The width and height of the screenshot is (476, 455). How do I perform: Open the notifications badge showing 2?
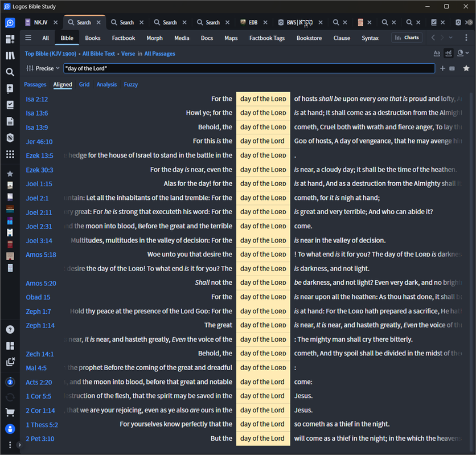tap(10, 382)
